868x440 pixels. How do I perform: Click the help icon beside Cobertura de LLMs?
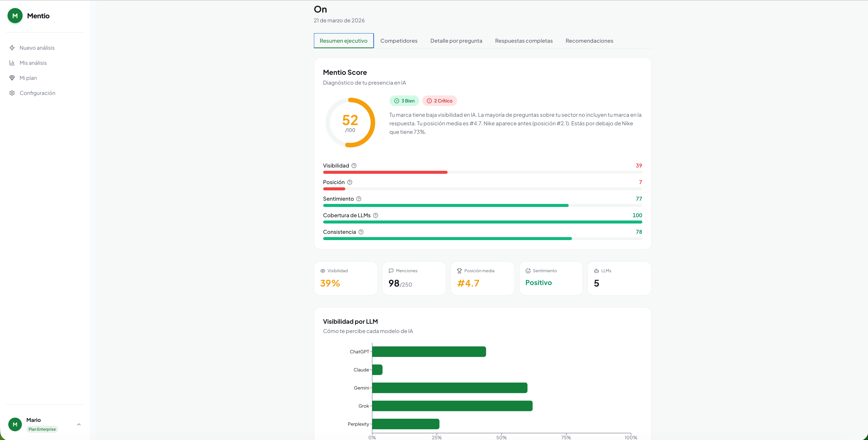[375, 215]
